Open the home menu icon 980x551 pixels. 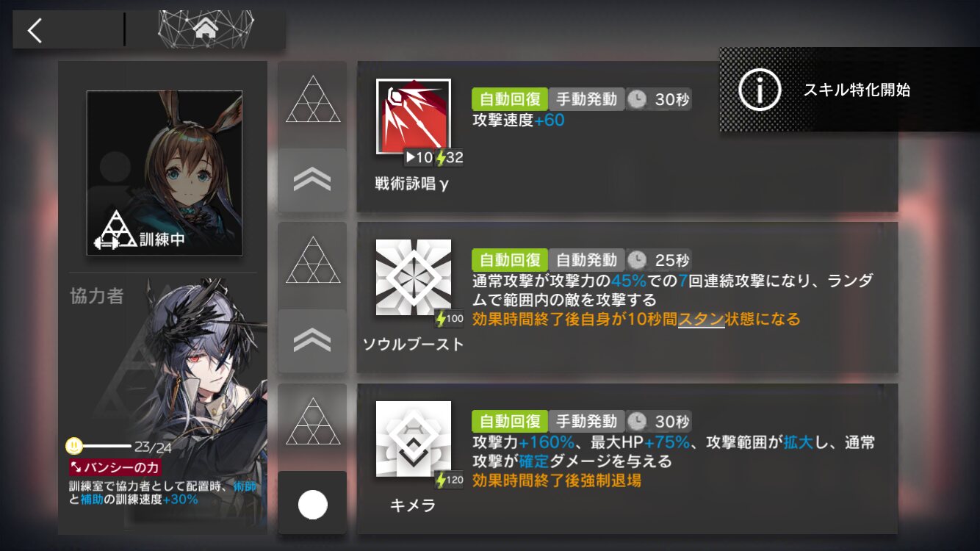coord(206,29)
